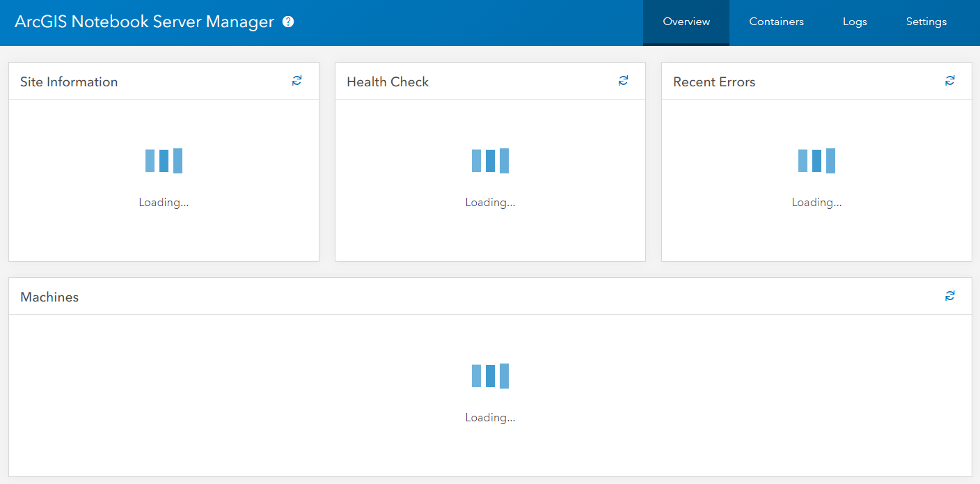Click the Recent Errors heading
The image size is (980, 484).
click(714, 81)
